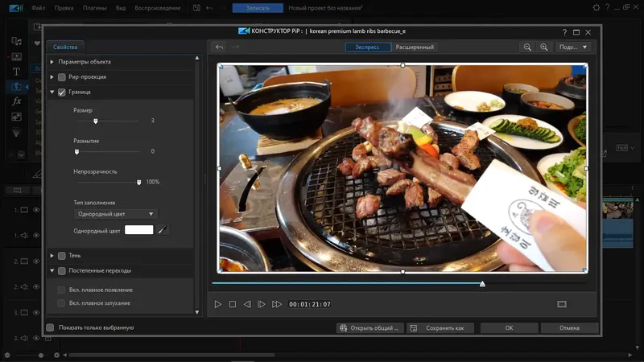This screenshot has width=644, height=362.
Task: Open the Плагины menu
Action: tap(95, 8)
